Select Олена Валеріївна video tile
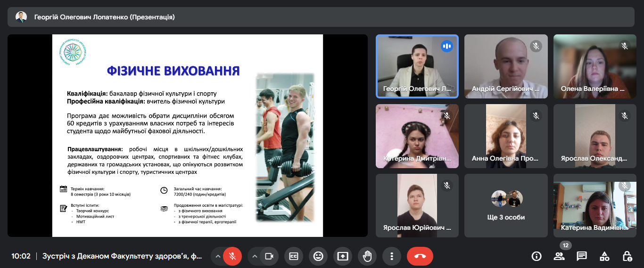This screenshot has width=644, height=268. (595, 66)
